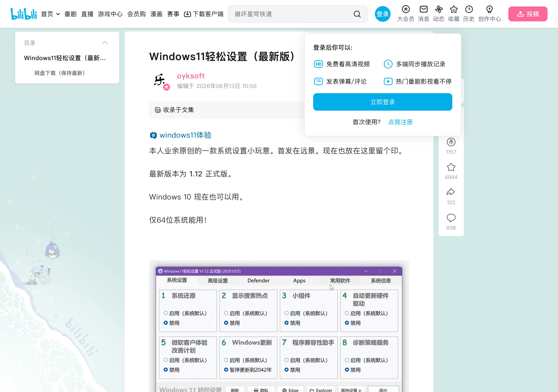
Task: Click the pink 投稿 upload button
Action: tap(528, 14)
